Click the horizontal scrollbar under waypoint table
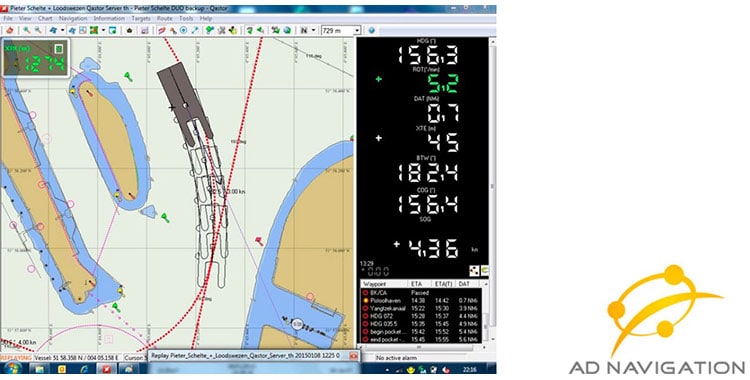This screenshot has height=380, width=750. tap(420, 346)
